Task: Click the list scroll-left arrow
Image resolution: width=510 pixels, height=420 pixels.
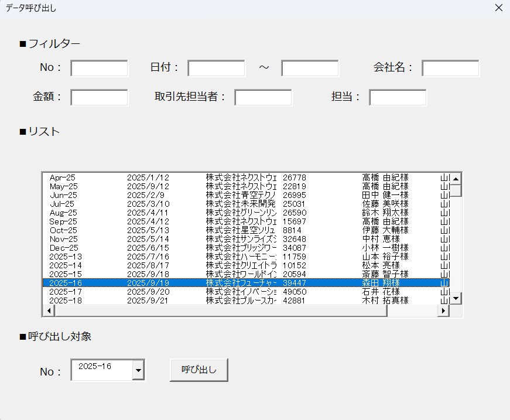Action: pos(49,310)
